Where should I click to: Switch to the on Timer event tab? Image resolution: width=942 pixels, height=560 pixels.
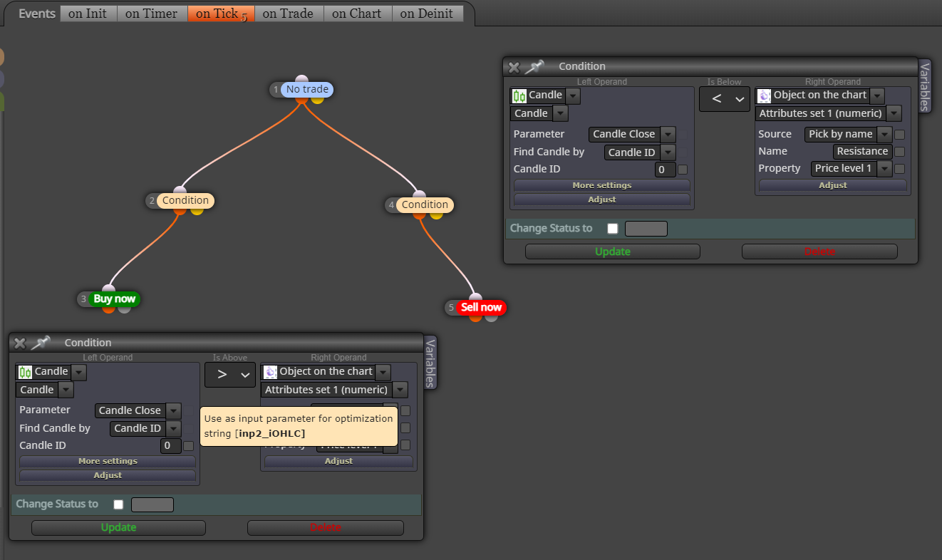[x=151, y=14]
